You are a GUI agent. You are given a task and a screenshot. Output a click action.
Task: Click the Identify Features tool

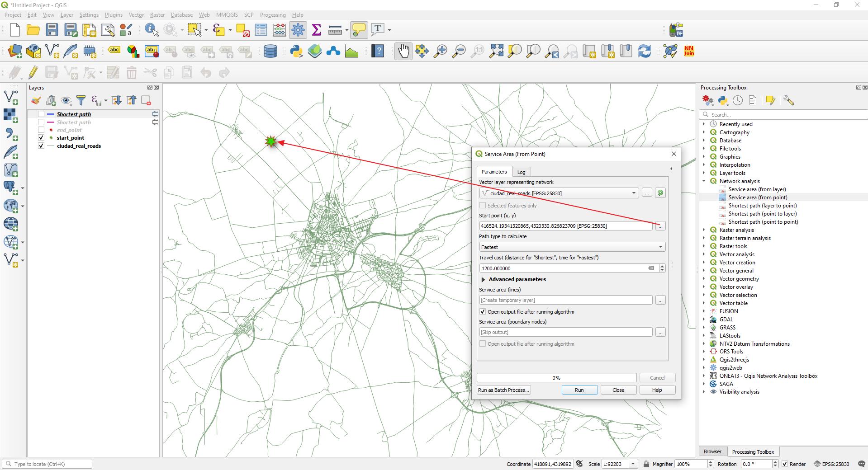[x=151, y=29]
